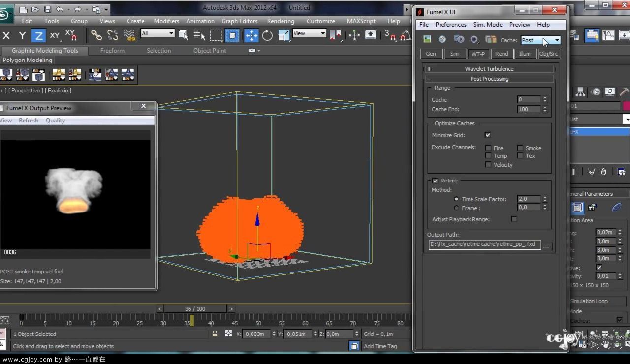Viewport: 630px width, 364px height.
Task: Open the Curve Editor toolbar icon
Action: click(609, 35)
